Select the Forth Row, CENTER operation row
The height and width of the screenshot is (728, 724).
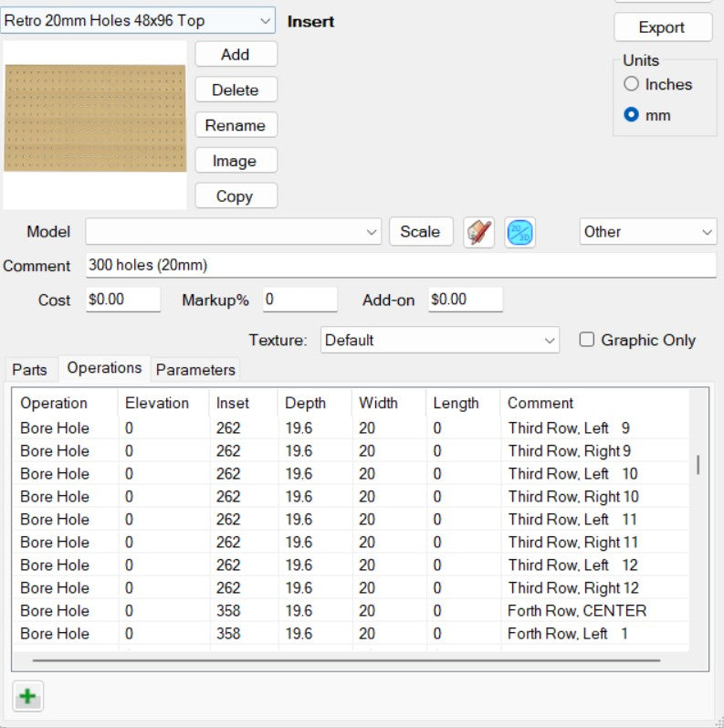347,610
